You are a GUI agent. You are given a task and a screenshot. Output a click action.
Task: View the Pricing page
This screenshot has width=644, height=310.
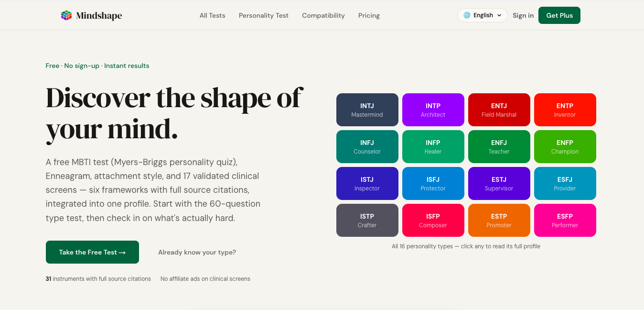369,15
